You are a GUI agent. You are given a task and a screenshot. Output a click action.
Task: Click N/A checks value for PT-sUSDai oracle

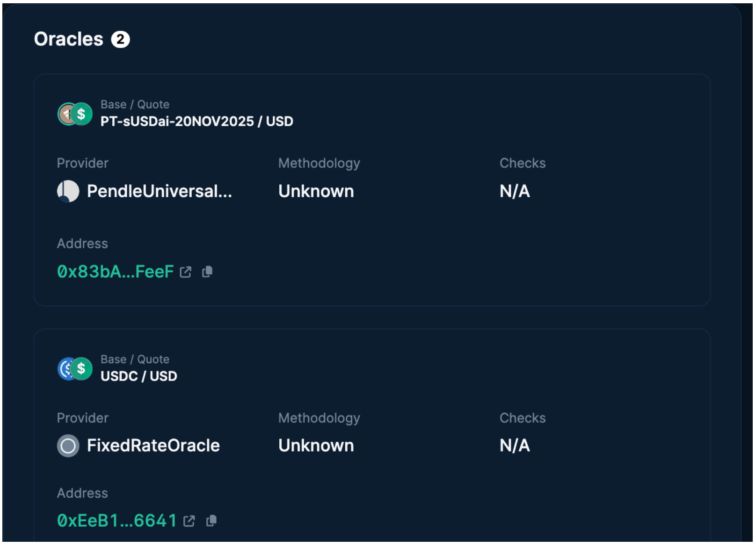point(514,191)
